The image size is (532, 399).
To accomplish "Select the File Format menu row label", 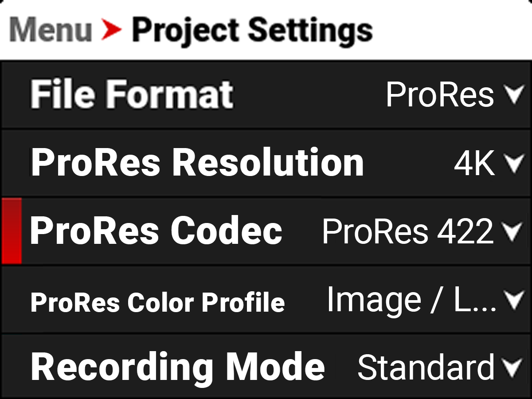I will click(x=132, y=94).
